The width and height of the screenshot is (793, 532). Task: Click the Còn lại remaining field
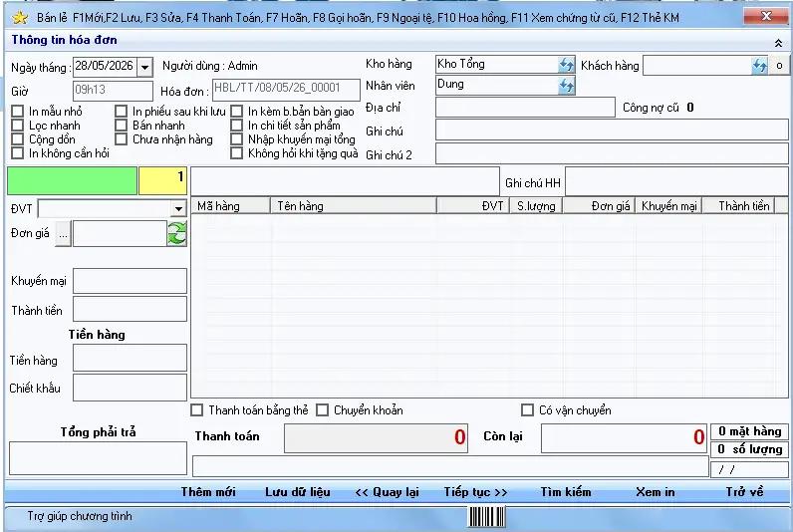[624, 438]
